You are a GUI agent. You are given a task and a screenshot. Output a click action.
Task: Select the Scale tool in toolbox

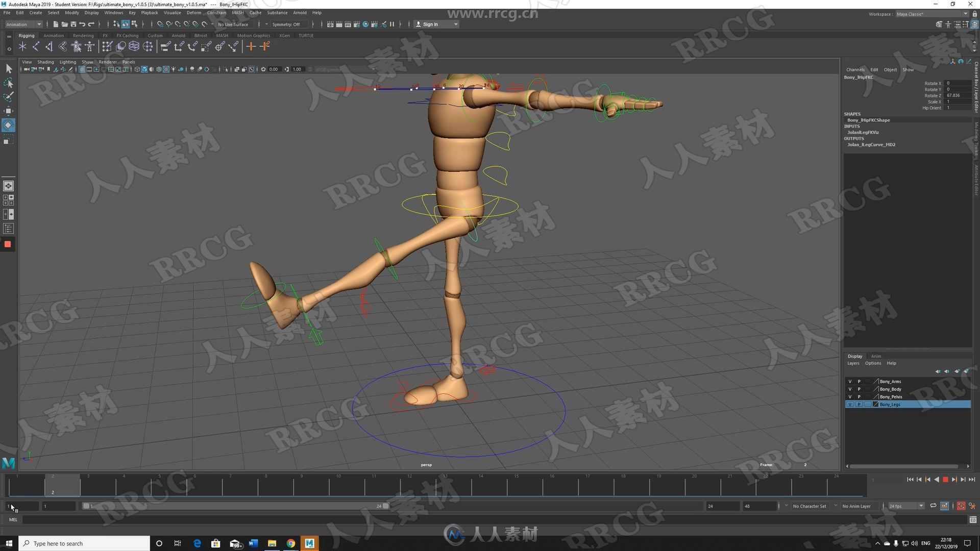tap(8, 140)
